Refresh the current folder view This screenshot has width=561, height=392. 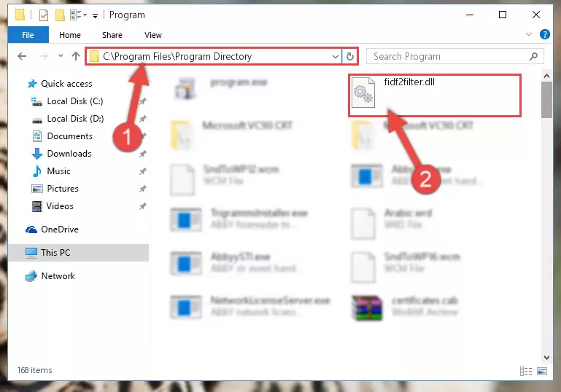point(350,56)
